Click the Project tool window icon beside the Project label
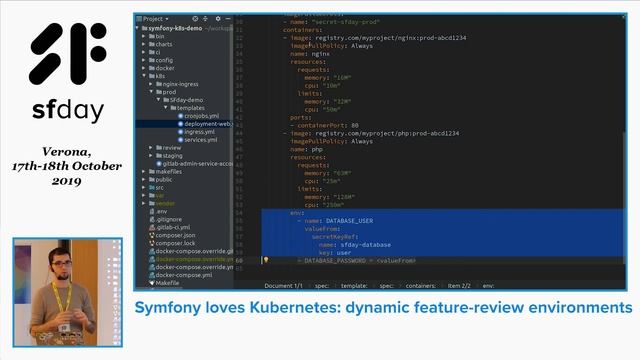640x360 pixels. 139,19
